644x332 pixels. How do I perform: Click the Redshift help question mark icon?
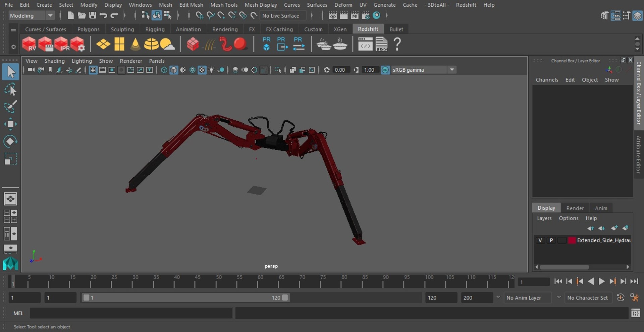pyautogui.click(x=397, y=44)
